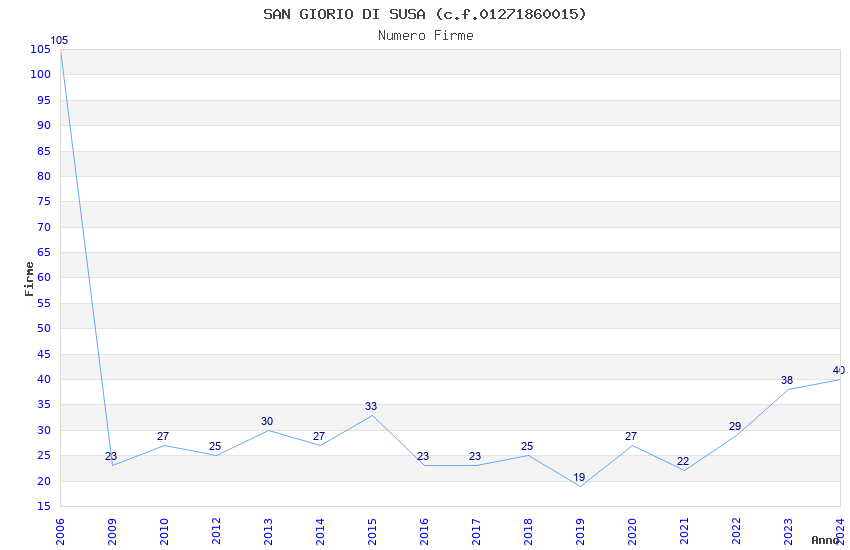Screen dimensions: 850x550
Task: Click y-axis tick label 85
Action: pyautogui.click(x=43, y=151)
